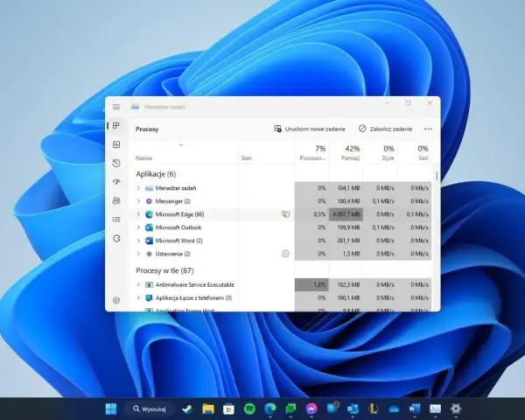525x420 pixels.
Task: Sort by the Stan column header
Action: pos(247,158)
